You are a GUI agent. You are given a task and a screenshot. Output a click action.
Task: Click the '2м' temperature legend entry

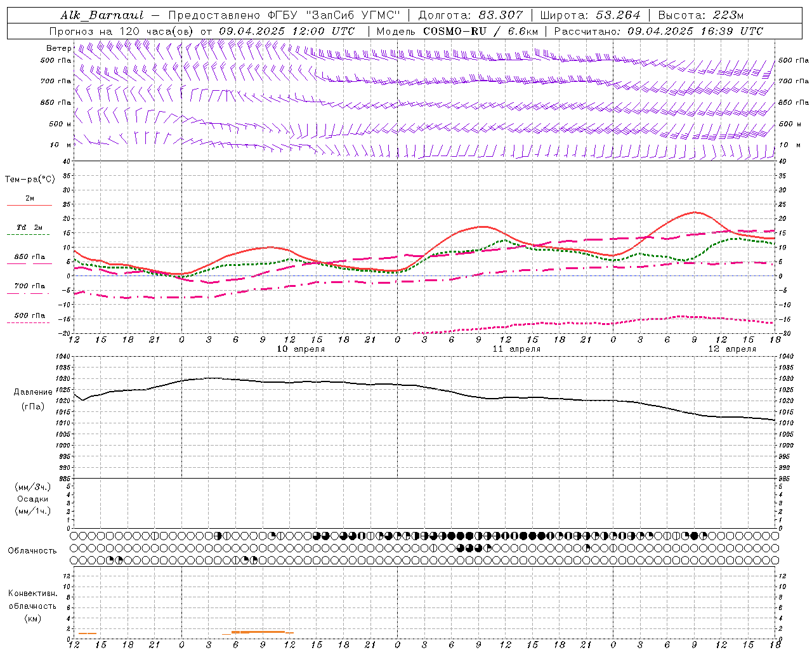pyautogui.click(x=30, y=199)
